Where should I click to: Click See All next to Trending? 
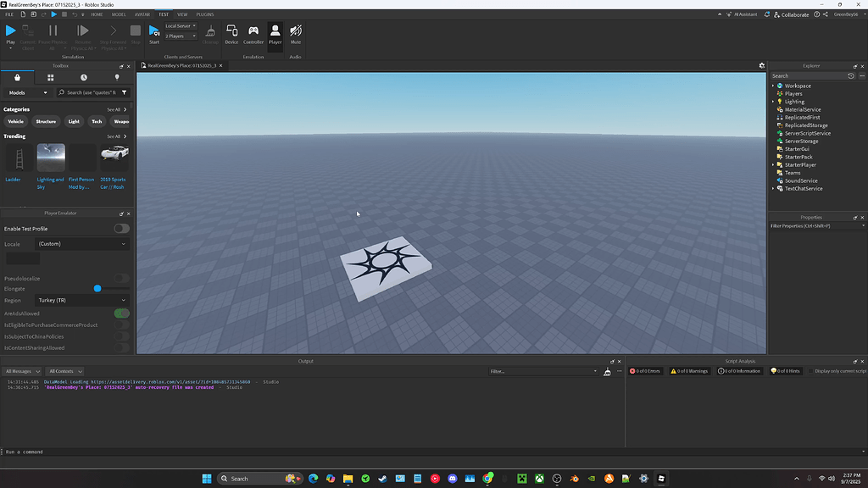[x=116, y=136]
